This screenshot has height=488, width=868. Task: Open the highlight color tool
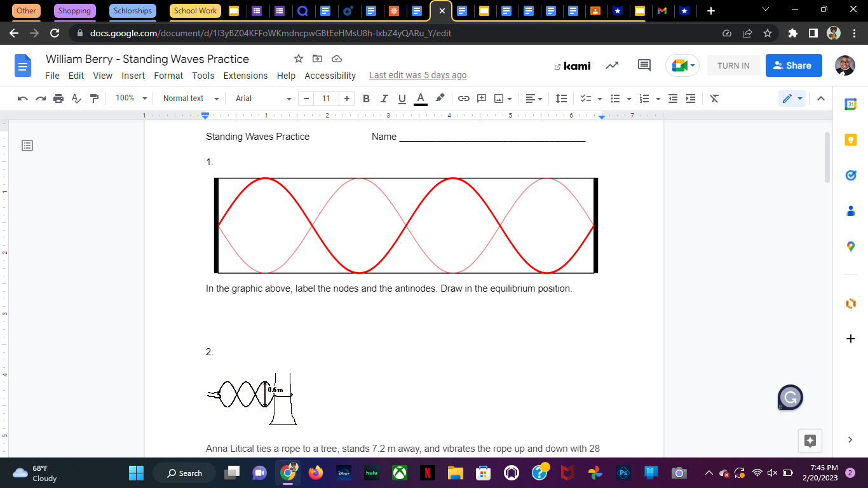point(439,98)
